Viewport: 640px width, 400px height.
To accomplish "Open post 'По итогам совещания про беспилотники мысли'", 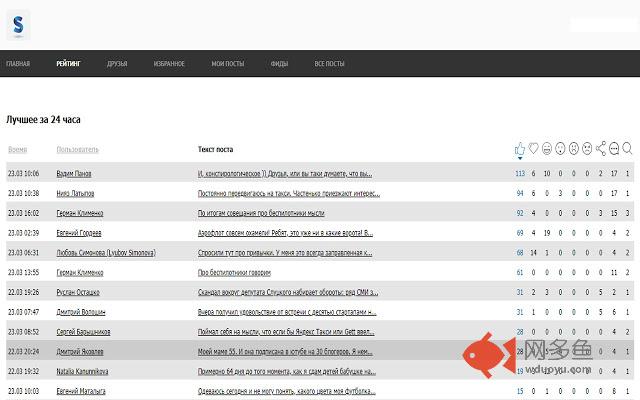I will click(261, 213).
